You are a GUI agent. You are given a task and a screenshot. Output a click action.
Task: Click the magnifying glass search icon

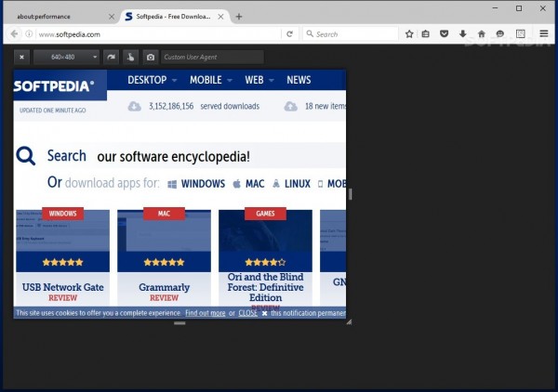[26, 156]
